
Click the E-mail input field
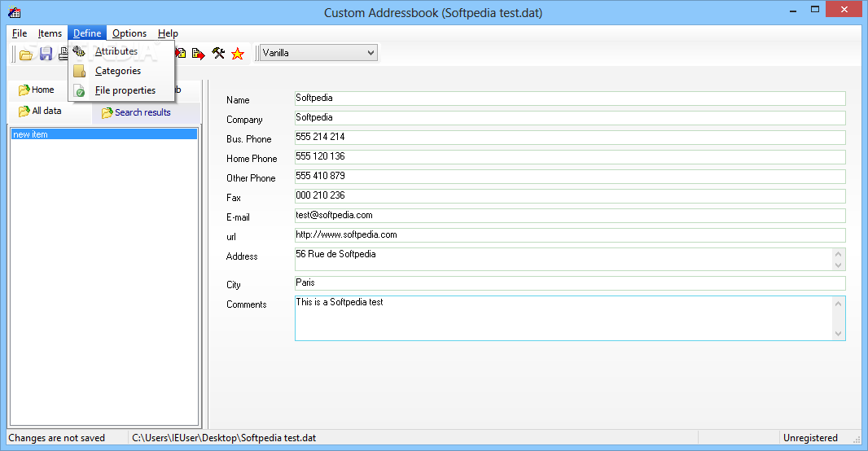click(x=570, y=215)
